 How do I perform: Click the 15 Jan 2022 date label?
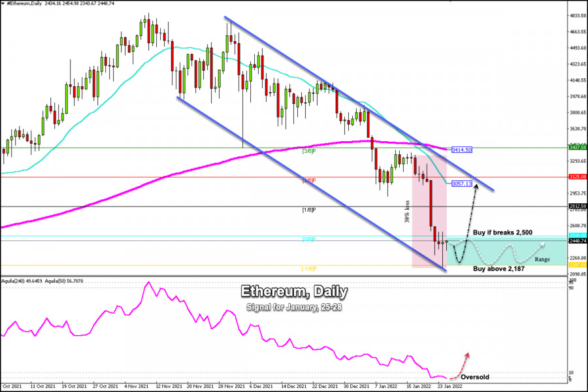pos(419,386)
